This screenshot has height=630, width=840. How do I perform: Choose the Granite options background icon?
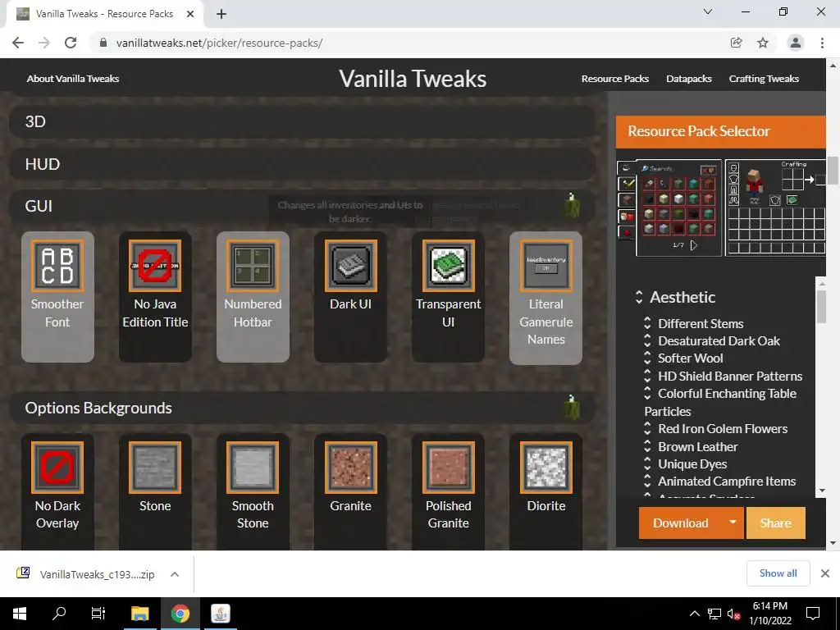pyautogui.click(x=350, y=467)
